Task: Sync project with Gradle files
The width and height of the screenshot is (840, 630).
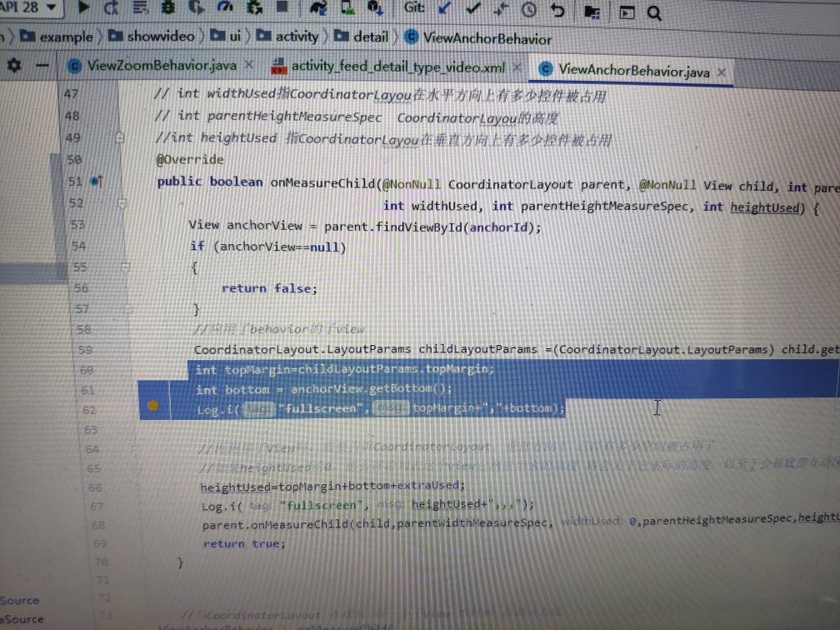Action: pyautogui.click(x=318, y=8)
